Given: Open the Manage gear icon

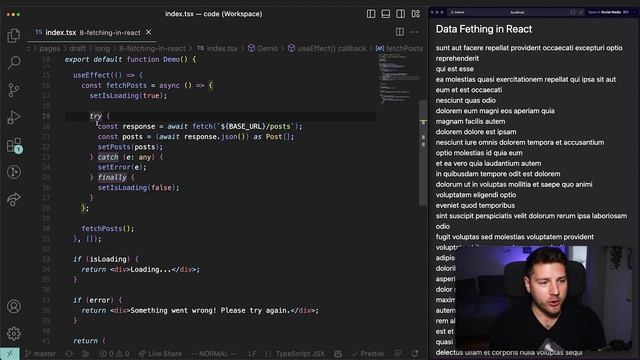Looking at the screenshot, I should click(13, 333).
